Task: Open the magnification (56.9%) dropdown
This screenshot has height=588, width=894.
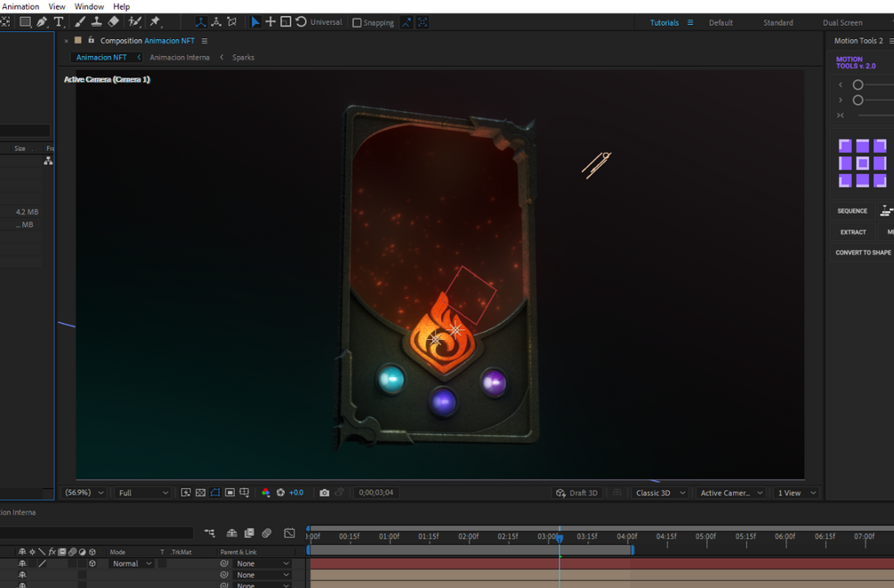Action: pos(84,493)
